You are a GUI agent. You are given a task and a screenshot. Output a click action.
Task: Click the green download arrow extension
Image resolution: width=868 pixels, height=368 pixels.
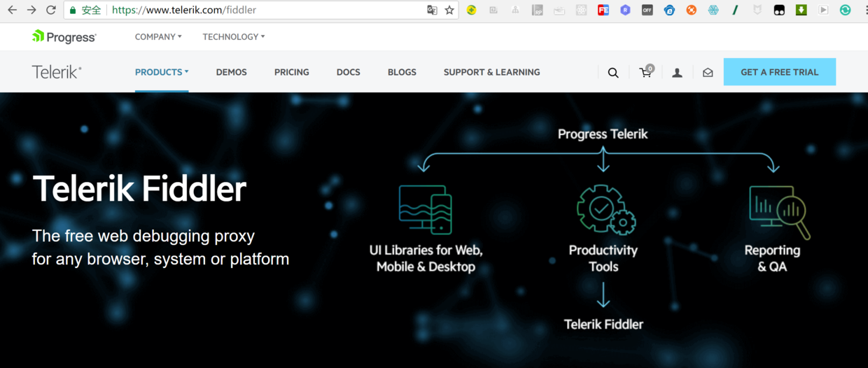point(801,10)
